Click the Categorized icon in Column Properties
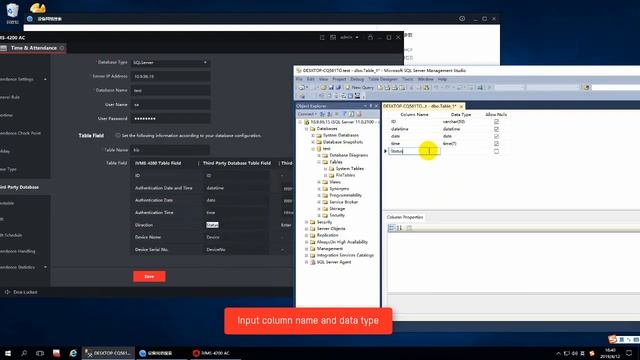Image resolution: width=640 pixels, height=360 pixels. pos(391,228)
